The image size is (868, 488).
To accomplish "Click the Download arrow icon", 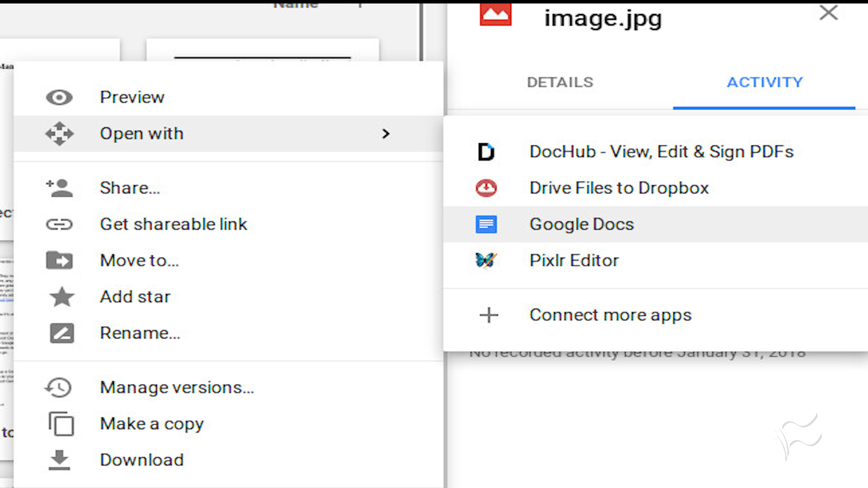I will pos(59,460).
